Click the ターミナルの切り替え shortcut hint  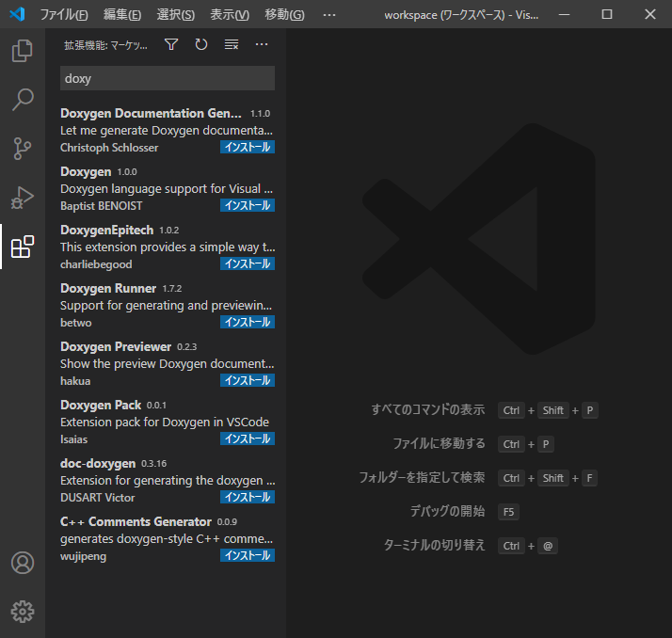coord(435,545)
